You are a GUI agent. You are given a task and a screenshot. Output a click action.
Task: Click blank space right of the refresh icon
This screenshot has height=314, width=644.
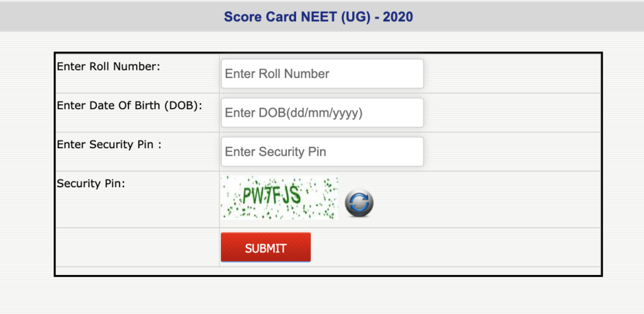[x=487, y=200]
